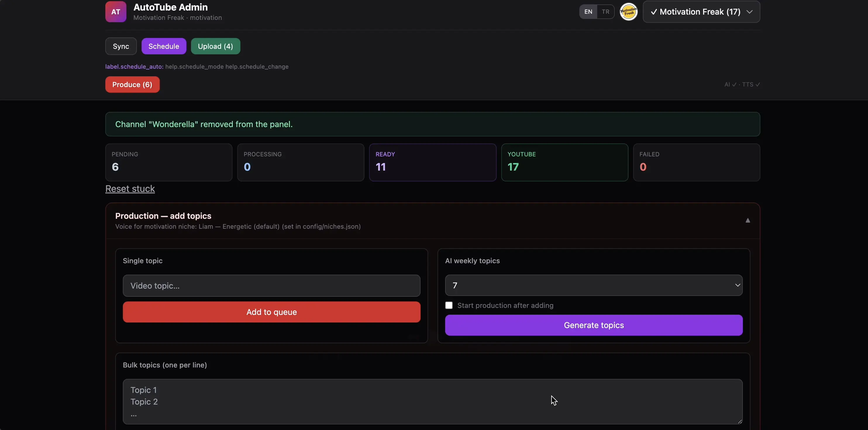Select the READY 11 stat card
Image resolution: width=868 pixels, height=430 pixels.
click(432, 162)
